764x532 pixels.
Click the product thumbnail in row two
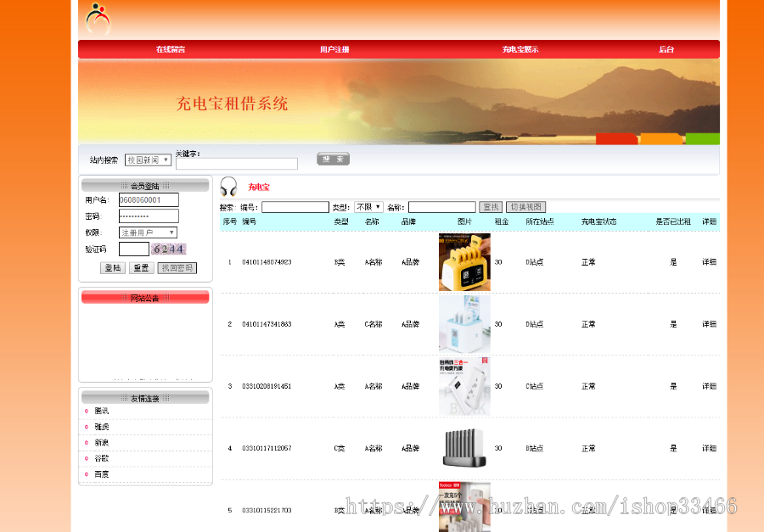464,323
